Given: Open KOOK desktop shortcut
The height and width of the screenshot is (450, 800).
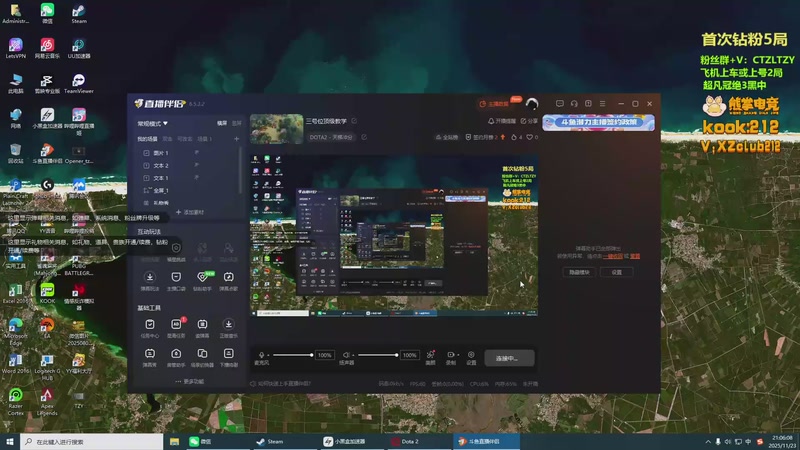Looking at the screenshot, I should click(x=47, y=293).
